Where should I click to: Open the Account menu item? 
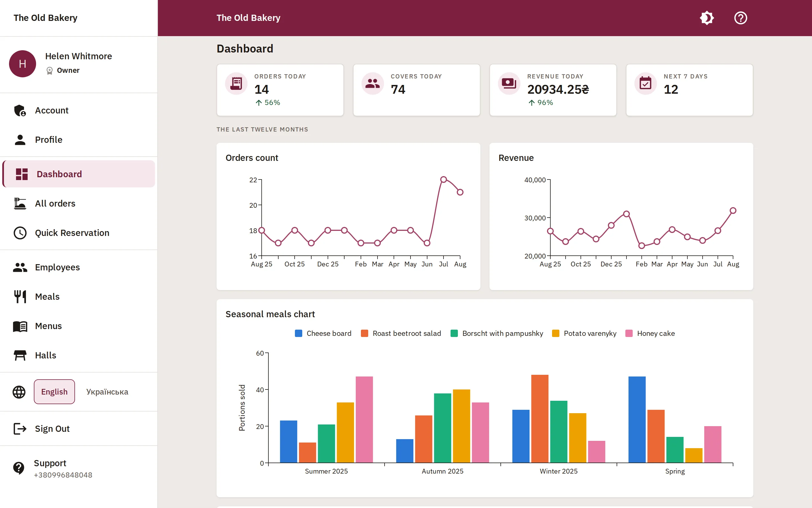[78, 110]
